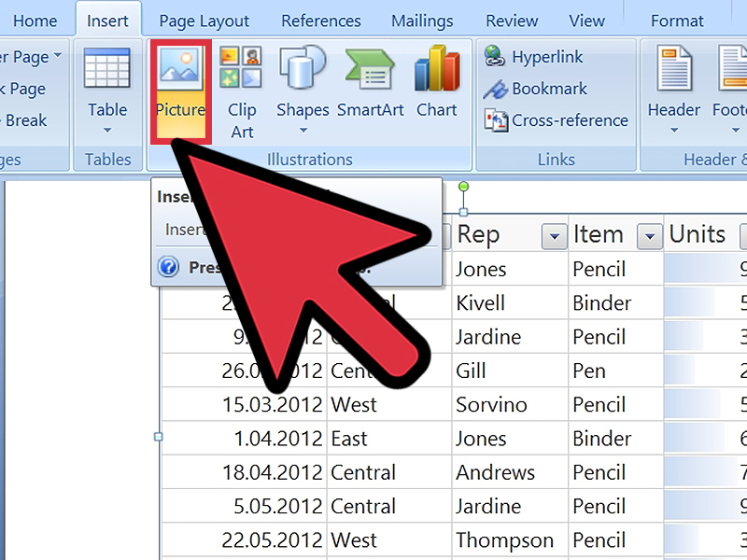Open the Format contextual tab
The height and width of the screenshot is (560, 747).
pyautogui.click(x=677, y=21)
